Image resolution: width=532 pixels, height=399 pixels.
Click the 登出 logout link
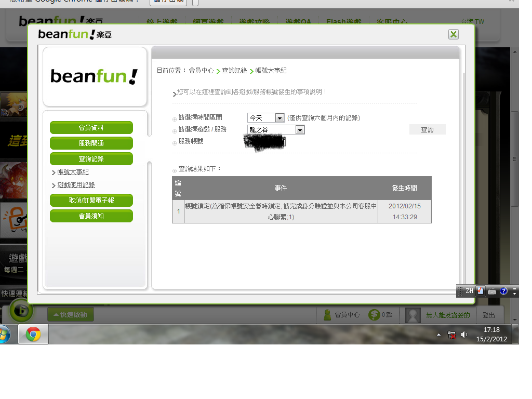488,315
